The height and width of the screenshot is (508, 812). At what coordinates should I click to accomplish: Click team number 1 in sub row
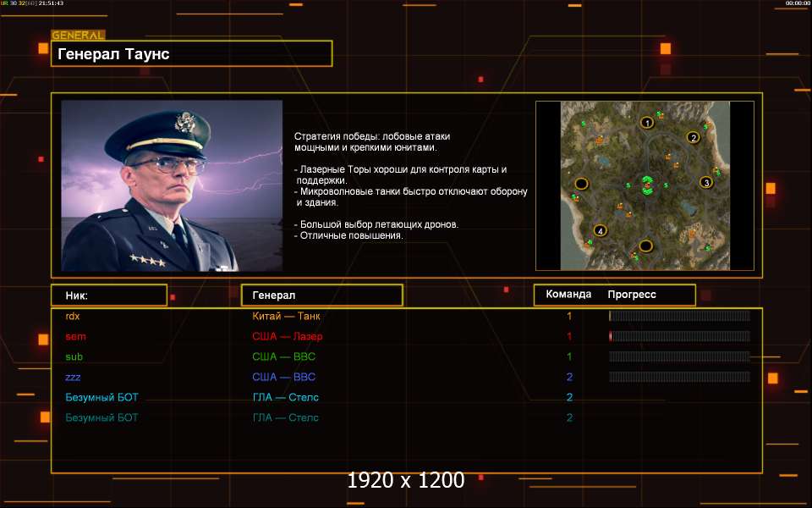pos(569,356)
